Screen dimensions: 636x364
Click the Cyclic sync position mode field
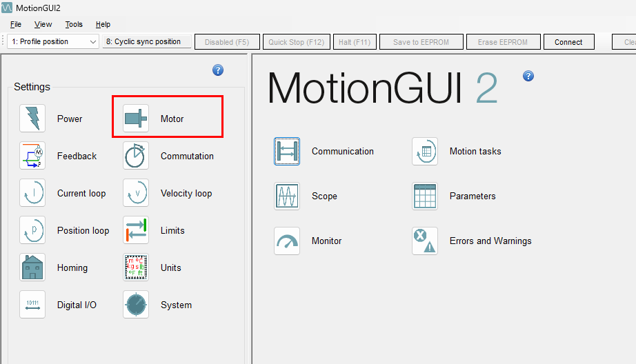[146, 42]
